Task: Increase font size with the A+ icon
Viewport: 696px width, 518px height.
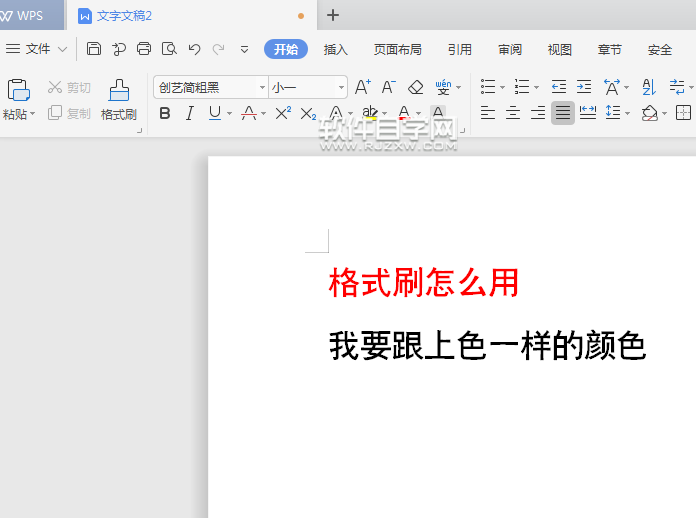Action: coord(363,87)
